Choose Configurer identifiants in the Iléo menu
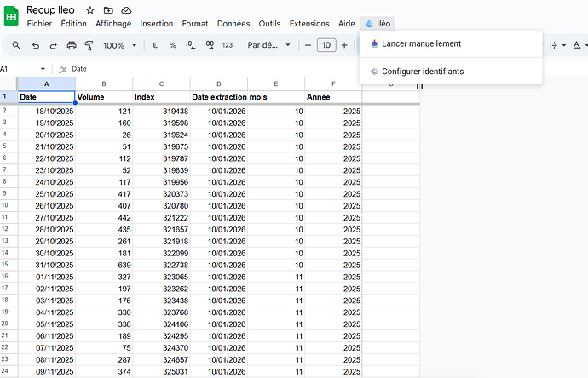This screenshot has width=588, height=378. pyautogui.click(x=423, y=72)
